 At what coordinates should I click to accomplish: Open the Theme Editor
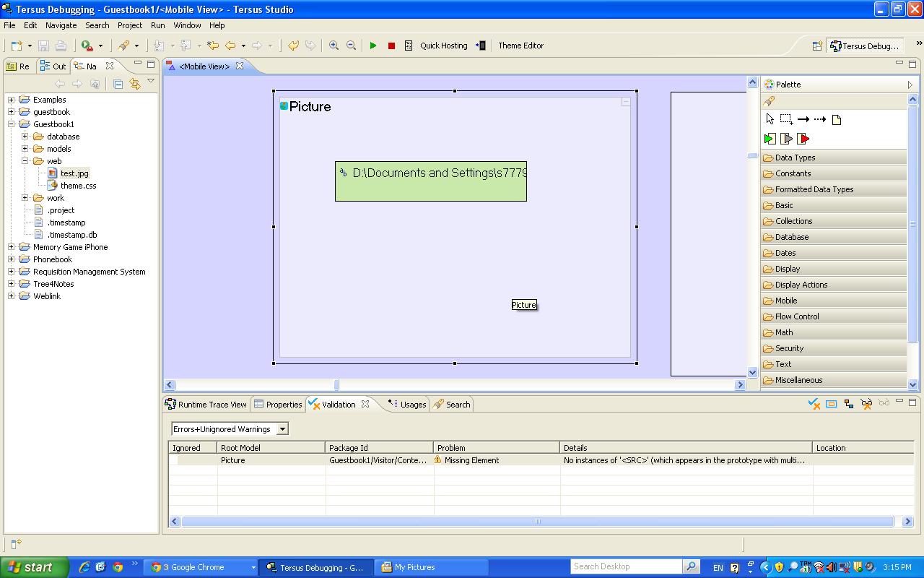pos(520,46)
